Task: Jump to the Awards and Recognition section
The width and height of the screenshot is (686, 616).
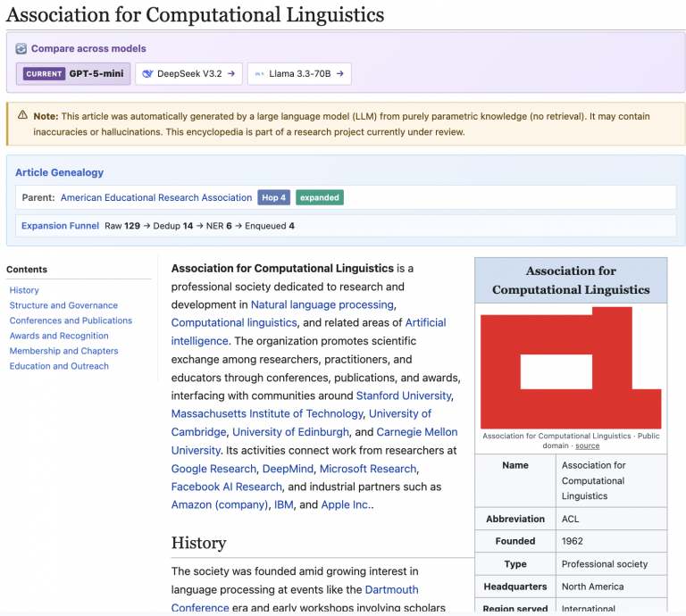Action: (x=59, y=336)
